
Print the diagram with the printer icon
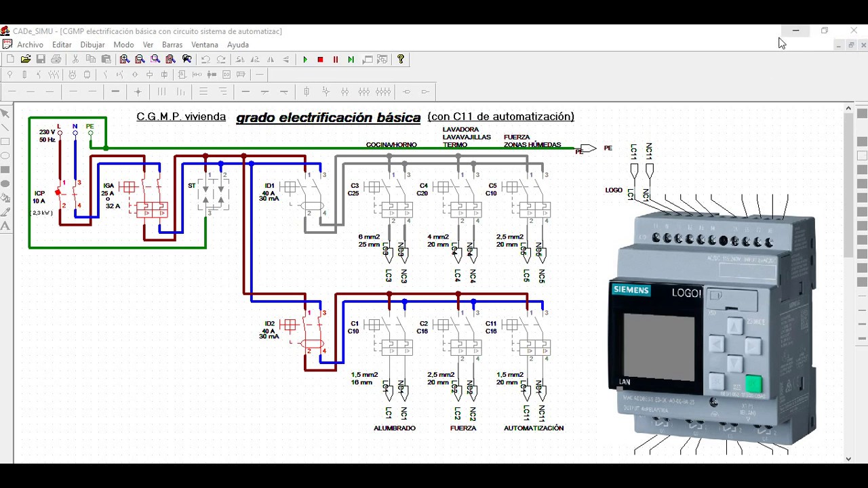(56, 60)
